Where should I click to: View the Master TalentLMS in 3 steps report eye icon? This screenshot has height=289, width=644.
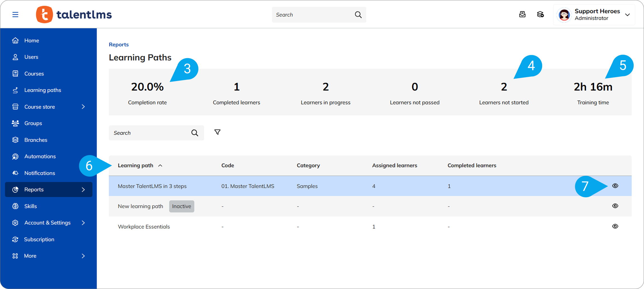[x=615, y=186]
